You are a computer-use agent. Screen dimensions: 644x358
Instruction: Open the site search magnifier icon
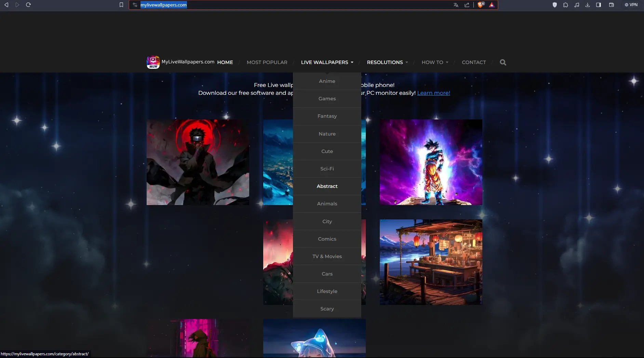click(503, 62)
